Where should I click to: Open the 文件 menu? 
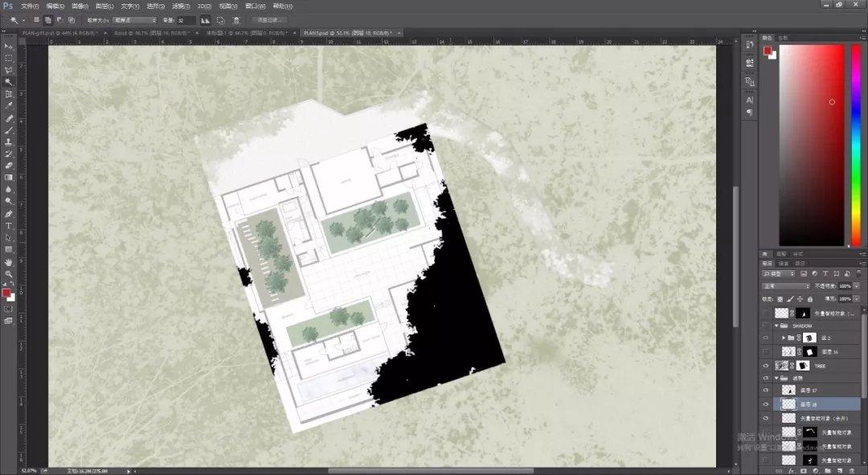coord(30,6)
